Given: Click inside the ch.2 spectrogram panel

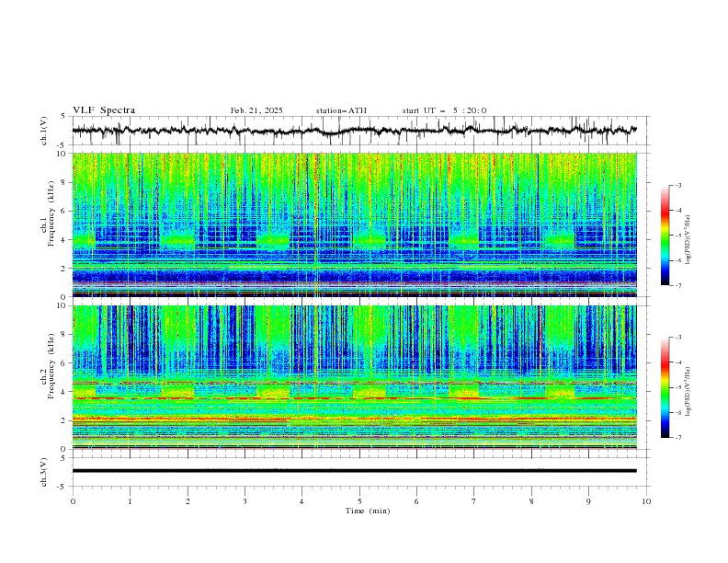Looking at the screenshot, I should 354,377.
